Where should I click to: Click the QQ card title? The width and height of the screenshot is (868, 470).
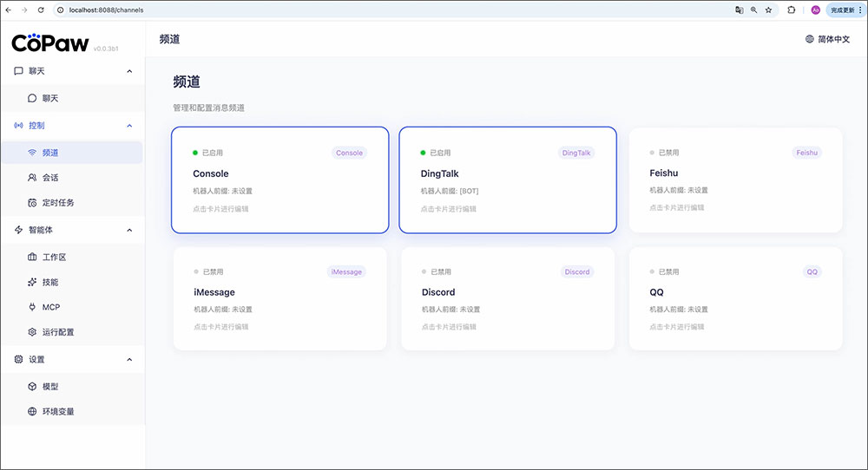coord(656,292)
